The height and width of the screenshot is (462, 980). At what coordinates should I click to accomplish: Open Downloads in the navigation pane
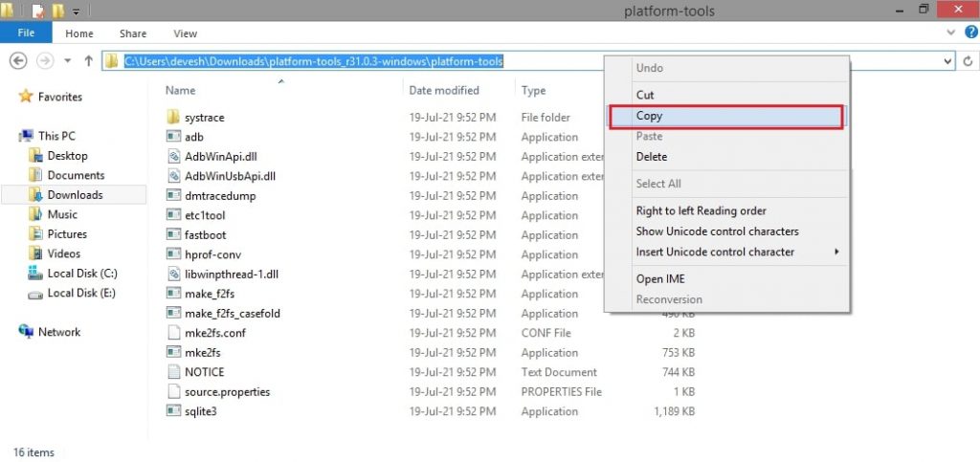click(x=75, y=195)
